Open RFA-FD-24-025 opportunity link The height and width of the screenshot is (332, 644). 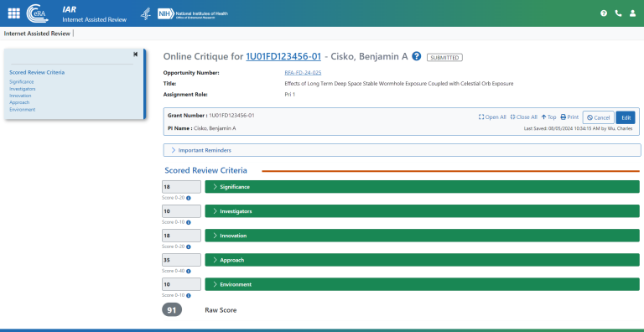point(303,73)
